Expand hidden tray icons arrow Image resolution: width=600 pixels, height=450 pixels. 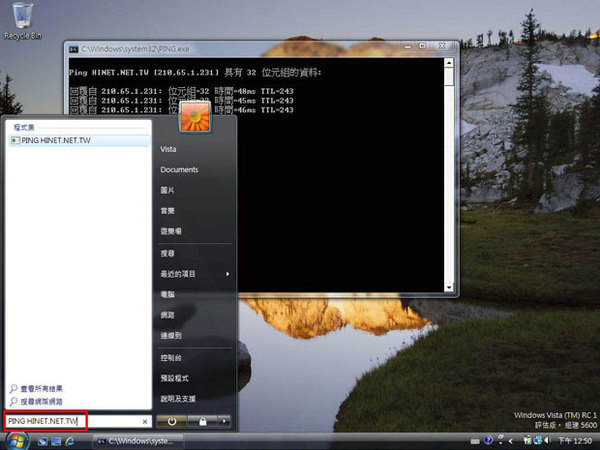[511, 441]
